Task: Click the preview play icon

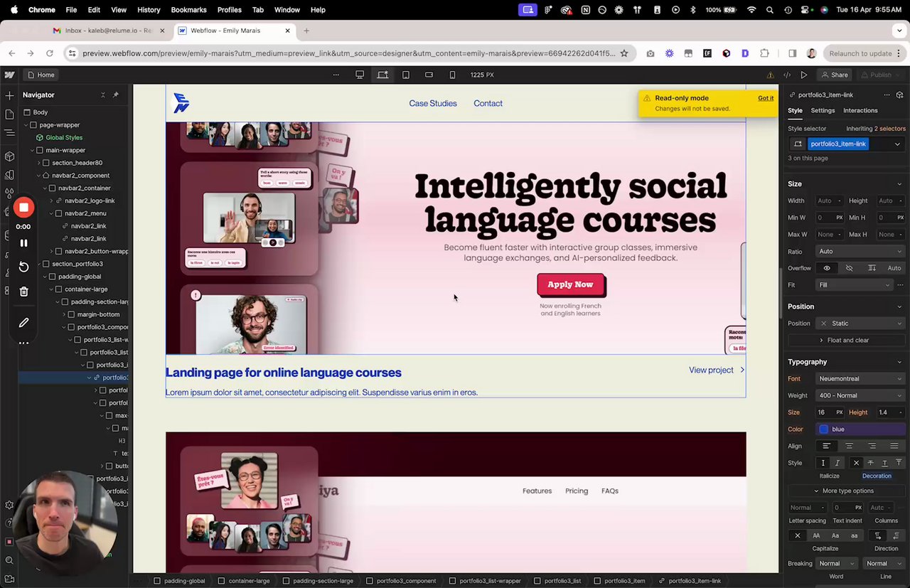Action: [804, 75]
